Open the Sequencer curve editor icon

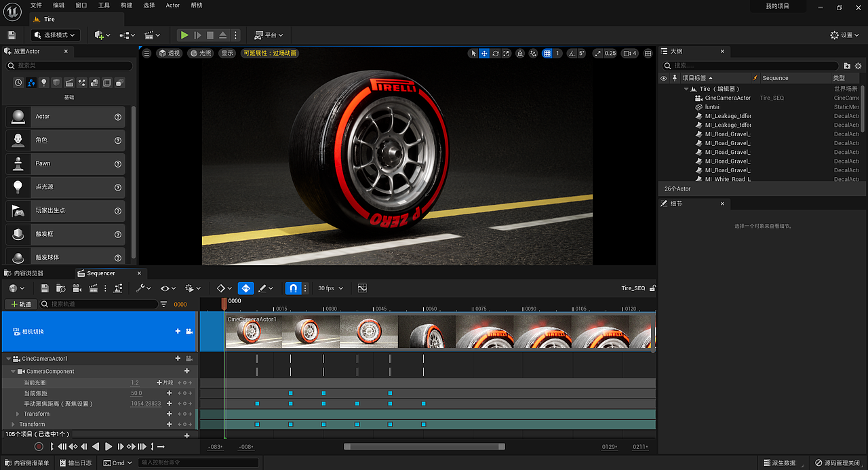click(362, 288)
